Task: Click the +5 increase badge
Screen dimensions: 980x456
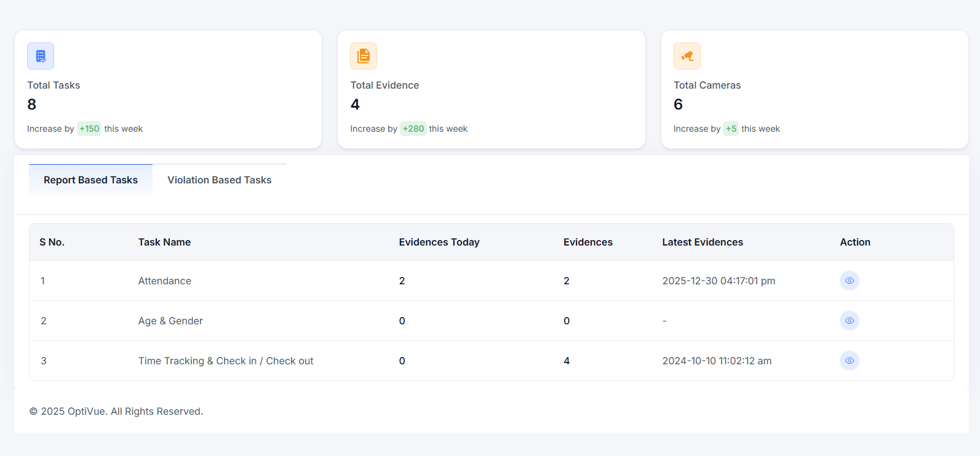Action: (x=731, y=129)
